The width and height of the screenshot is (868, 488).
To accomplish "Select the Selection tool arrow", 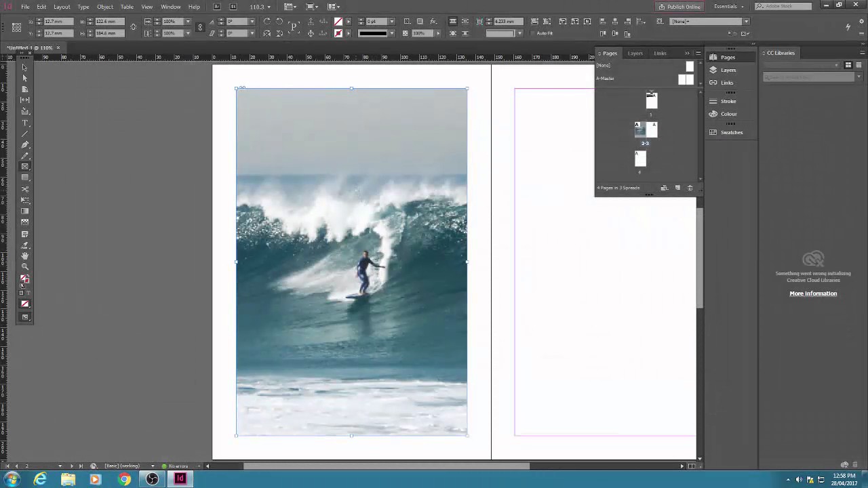I will [x=25, y=67].
